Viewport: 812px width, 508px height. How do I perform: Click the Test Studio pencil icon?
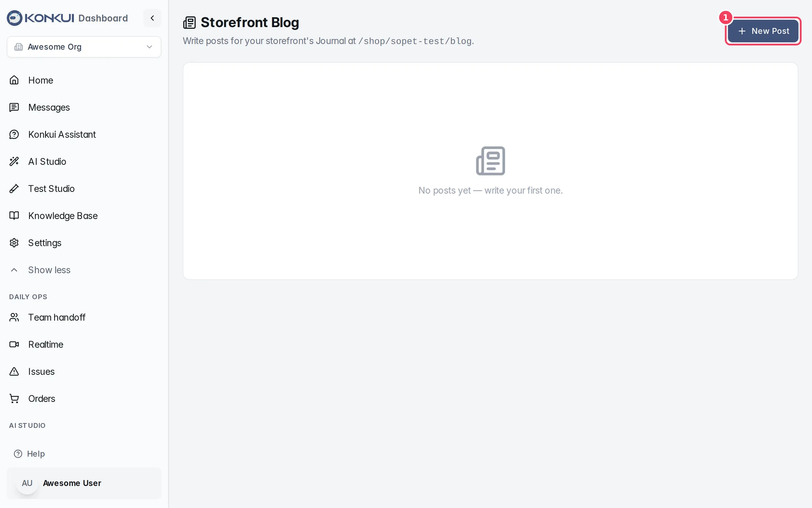tap(14, 189)
